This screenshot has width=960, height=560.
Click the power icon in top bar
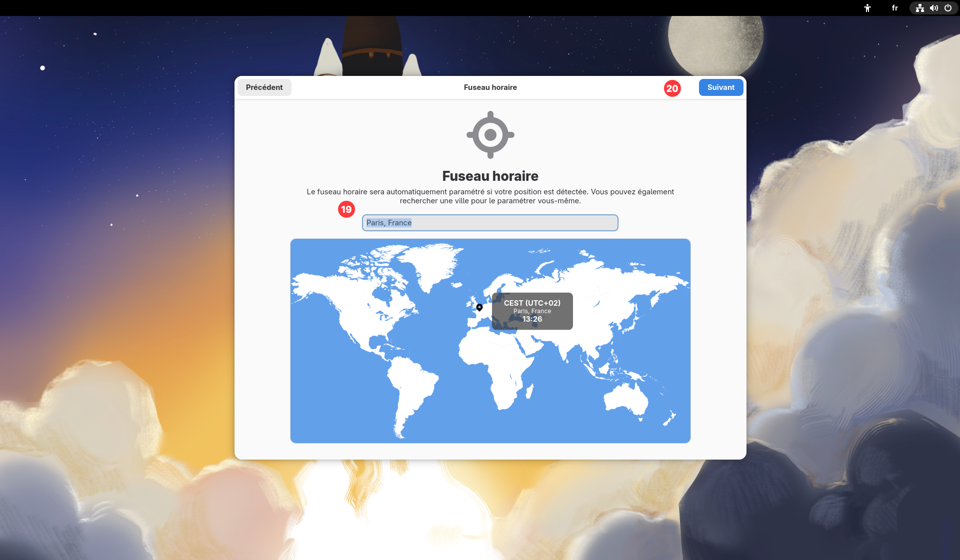click(948, 8)
